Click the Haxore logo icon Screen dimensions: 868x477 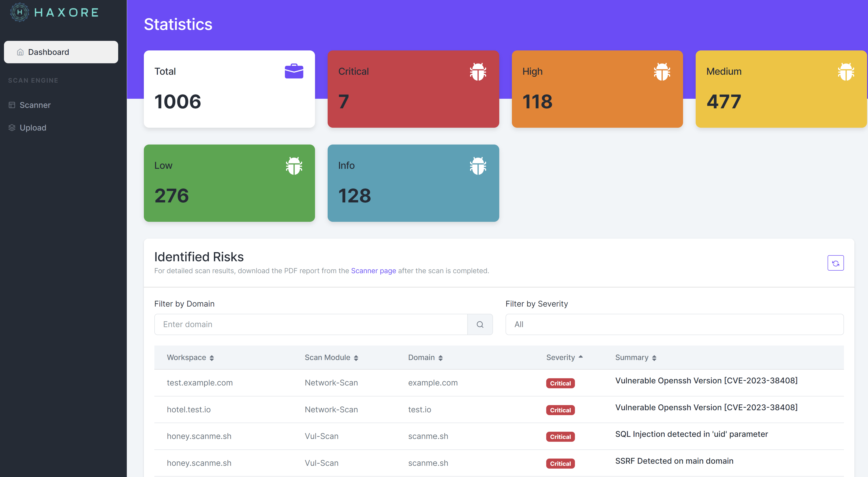click(20, 12)
